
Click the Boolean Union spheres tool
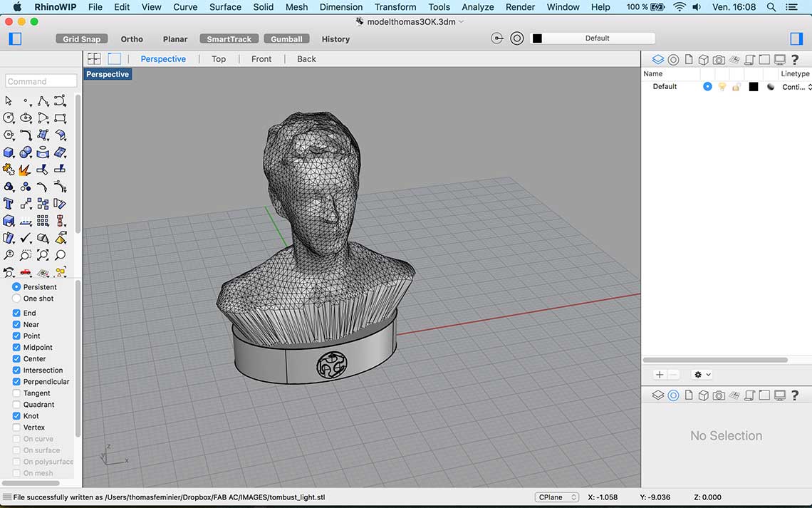pyautogui.click(x=26, y=152)
